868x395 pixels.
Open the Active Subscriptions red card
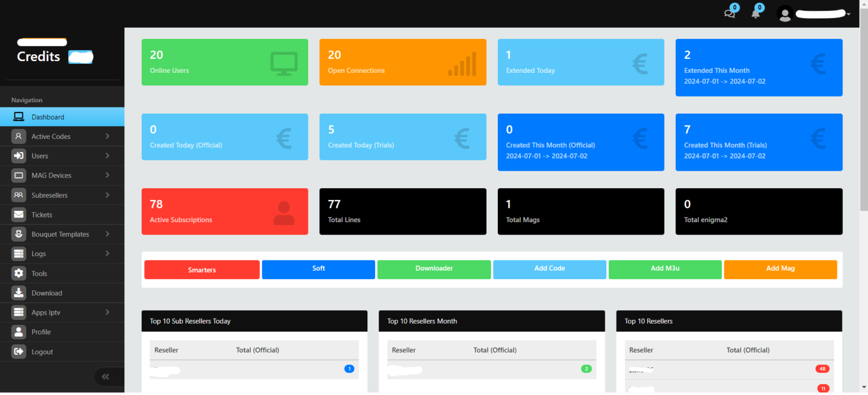click(225, 211)
